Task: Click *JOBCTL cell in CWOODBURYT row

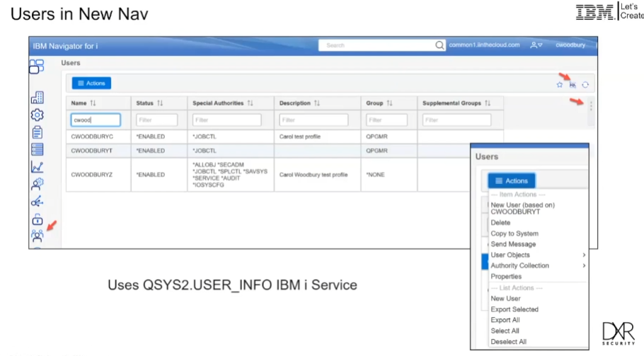Action: point(204,151)
